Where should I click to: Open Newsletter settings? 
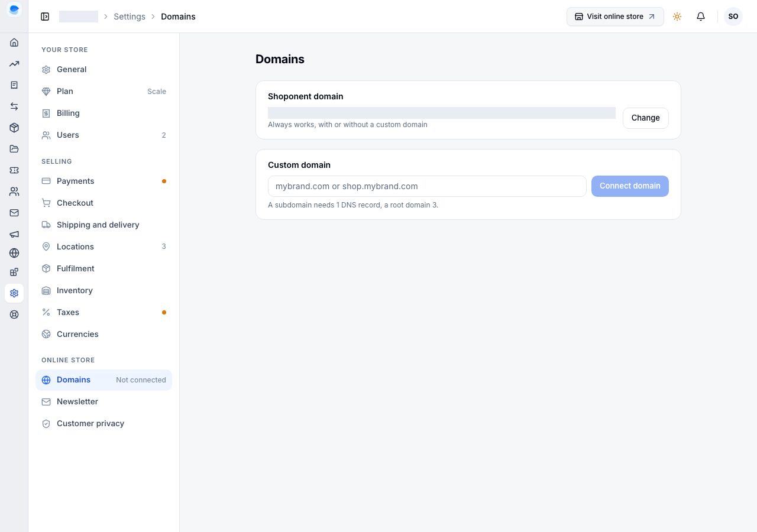[103, 401]
